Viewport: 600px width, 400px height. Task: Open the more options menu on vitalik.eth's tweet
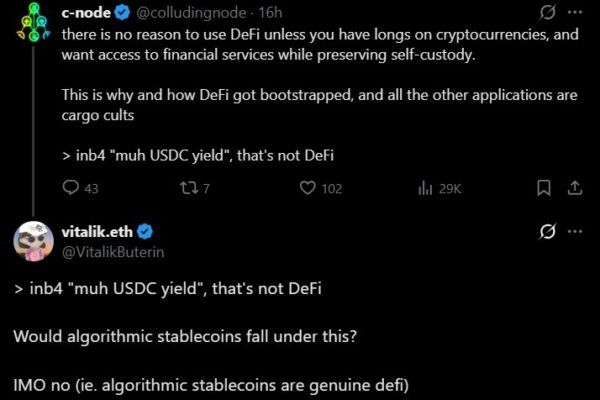(575, 231)
